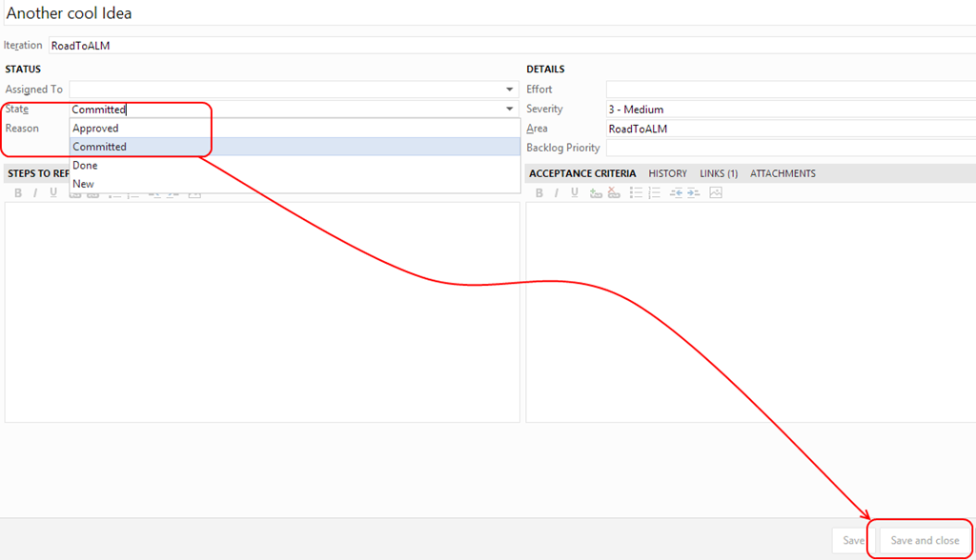
Task: Expand the Assigned To dropdown arrow
Action: (510, 90)
